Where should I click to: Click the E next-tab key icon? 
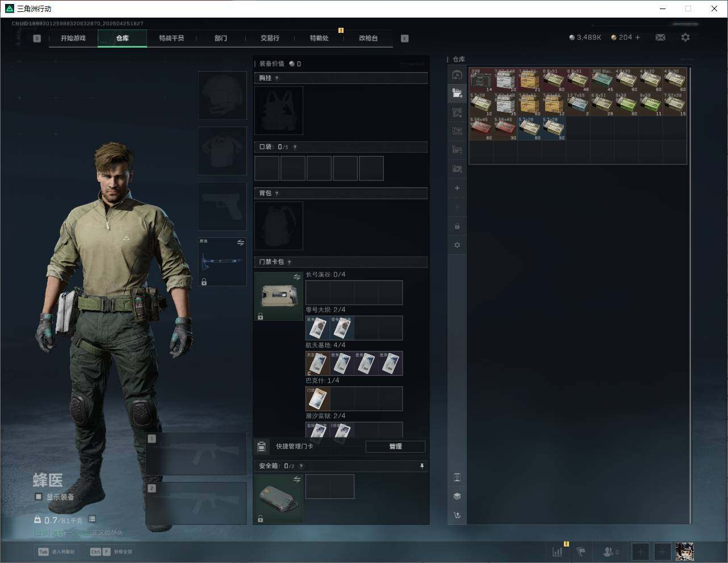(x=405, y=39)
